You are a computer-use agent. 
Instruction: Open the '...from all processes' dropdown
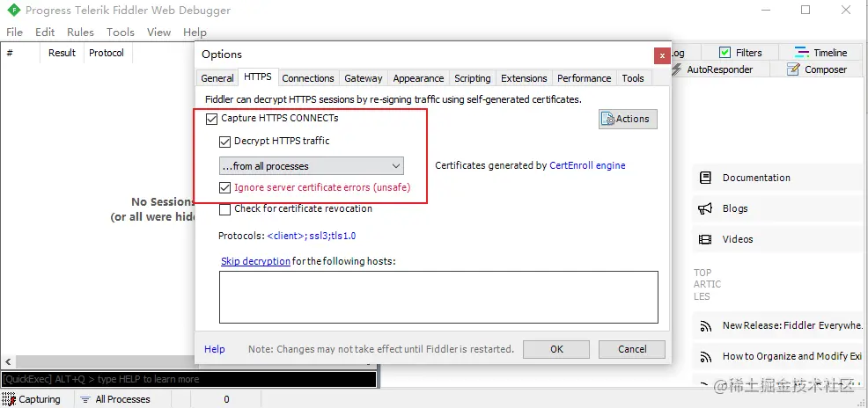click(311, 166)
